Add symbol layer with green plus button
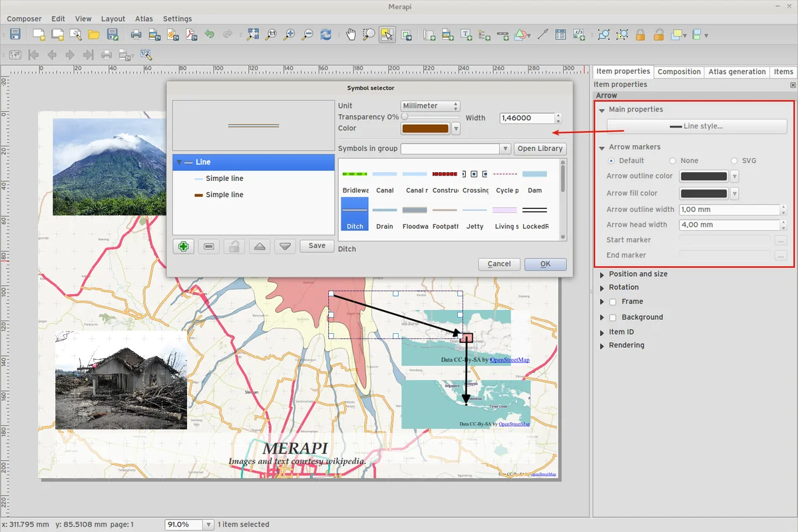The image size is (798, 532). [x=183, y=246]
